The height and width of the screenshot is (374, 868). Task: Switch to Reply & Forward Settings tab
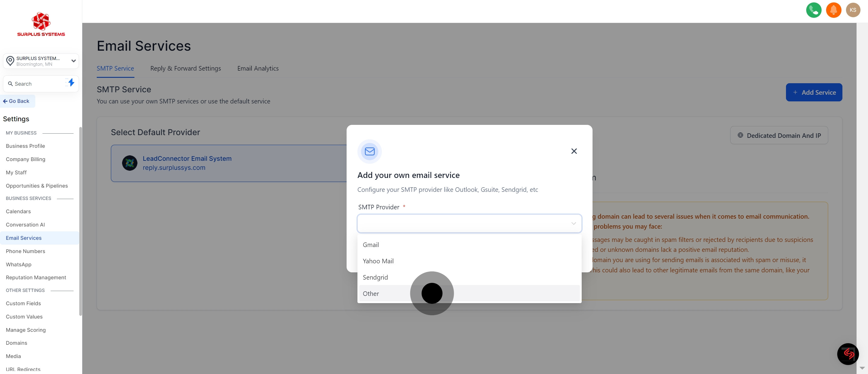185,68
